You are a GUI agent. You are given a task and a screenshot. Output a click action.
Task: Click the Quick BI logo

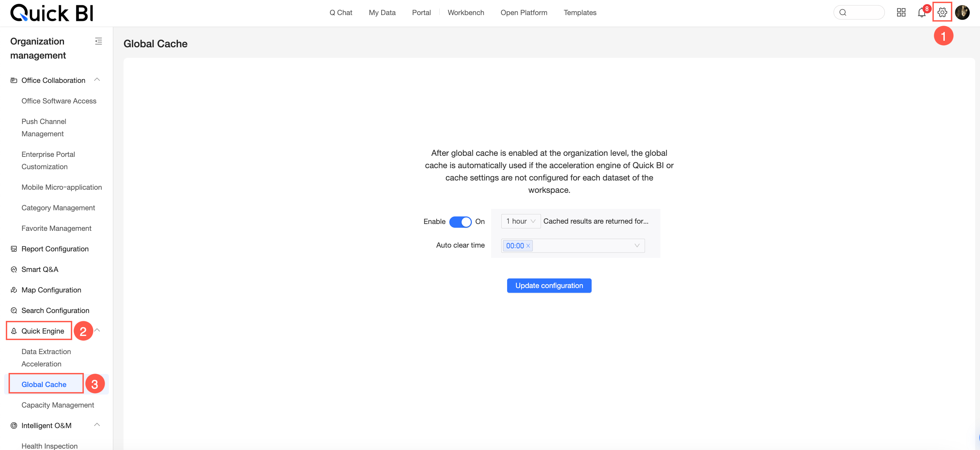coord(52,13)
